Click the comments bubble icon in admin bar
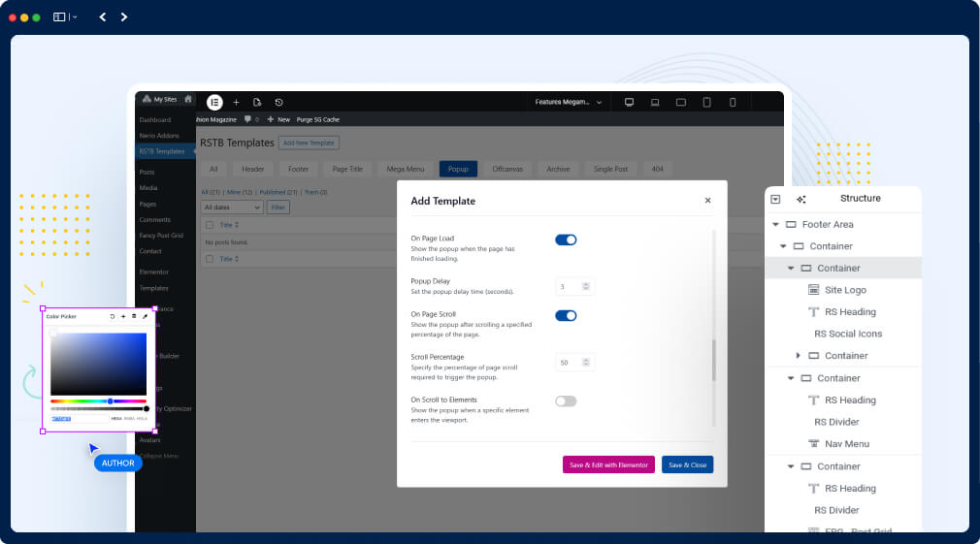This screenshot has width=980, height=544. tap(248, 118)
